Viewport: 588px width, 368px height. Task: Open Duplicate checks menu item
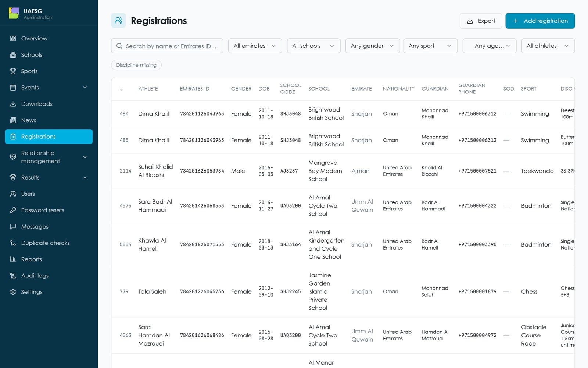(49, 243)
